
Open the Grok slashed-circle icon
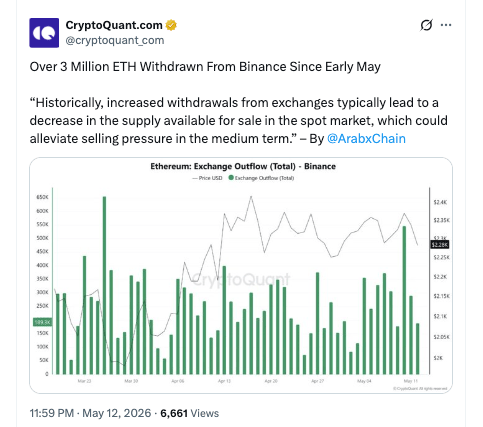426,25
